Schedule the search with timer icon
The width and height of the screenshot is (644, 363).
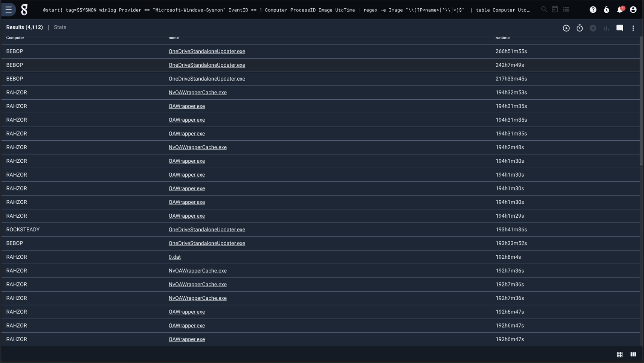(580, 28)
